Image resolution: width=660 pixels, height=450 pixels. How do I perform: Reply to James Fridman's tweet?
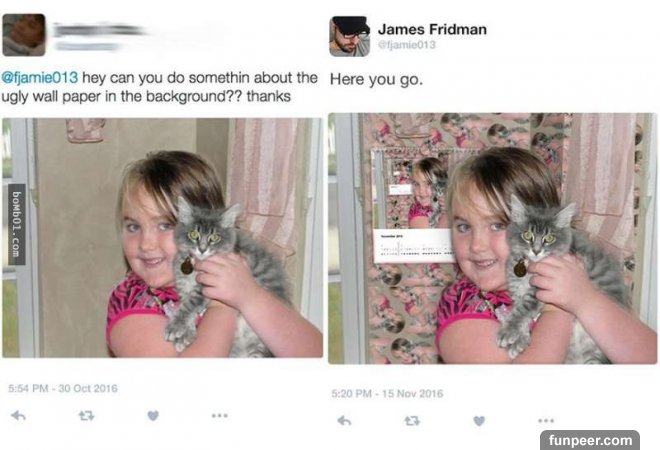pyautogui.click(x=345, y=421)
